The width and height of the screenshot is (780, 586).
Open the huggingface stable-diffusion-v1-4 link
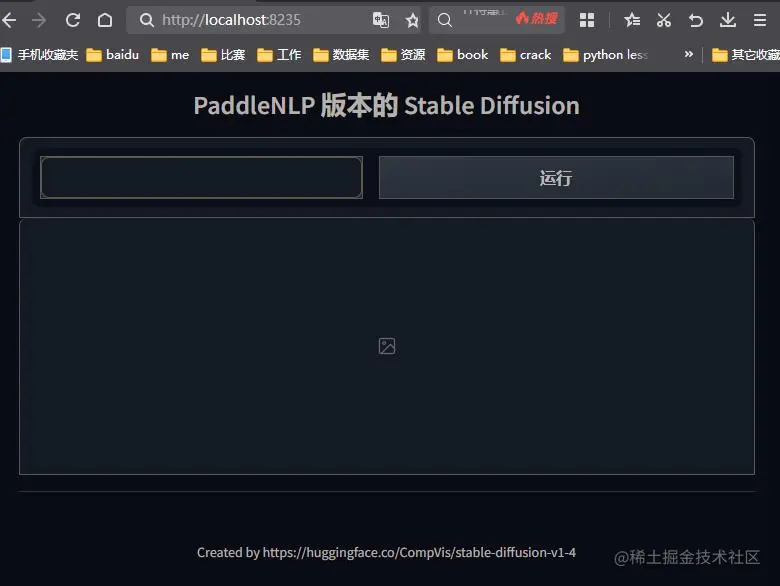[419, 553]
